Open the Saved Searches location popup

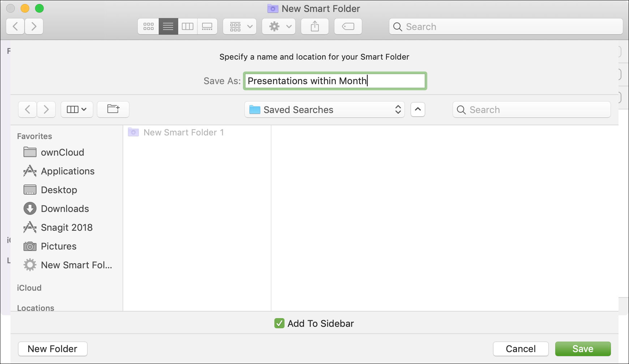[325, 109]
